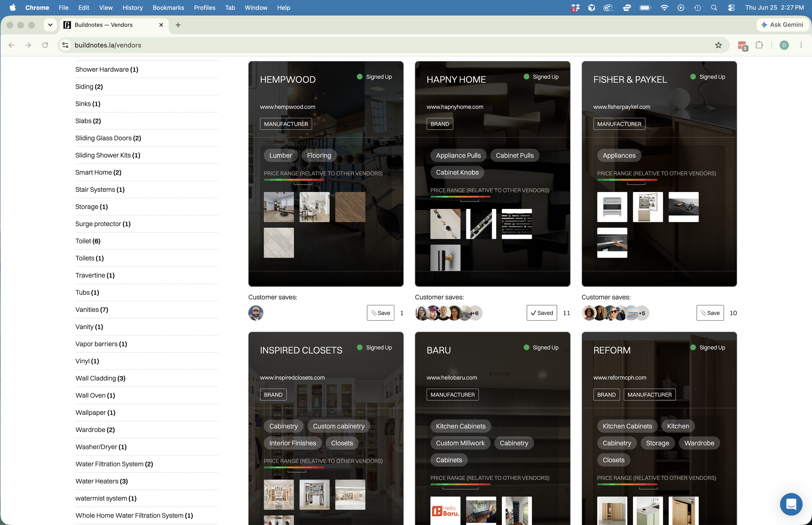Screen dimensions: 812x525
Task: Open www.hempwood.com link
Action: pos(287,107)
